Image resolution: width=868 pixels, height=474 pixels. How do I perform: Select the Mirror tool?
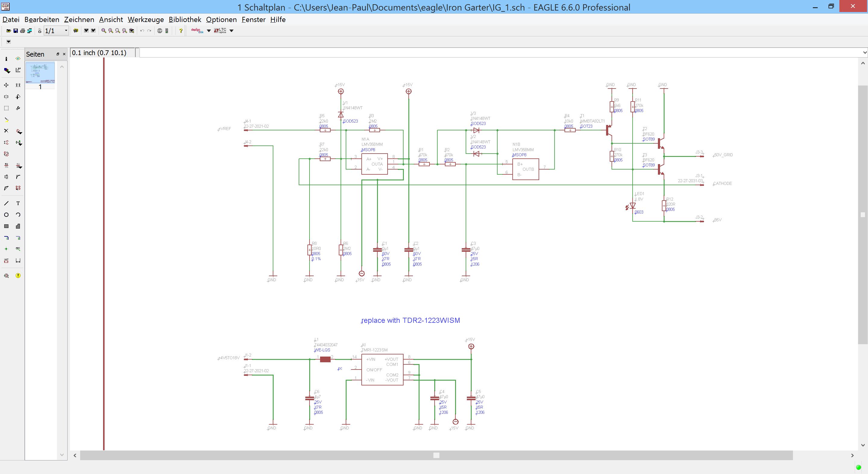tap(6, 97)
